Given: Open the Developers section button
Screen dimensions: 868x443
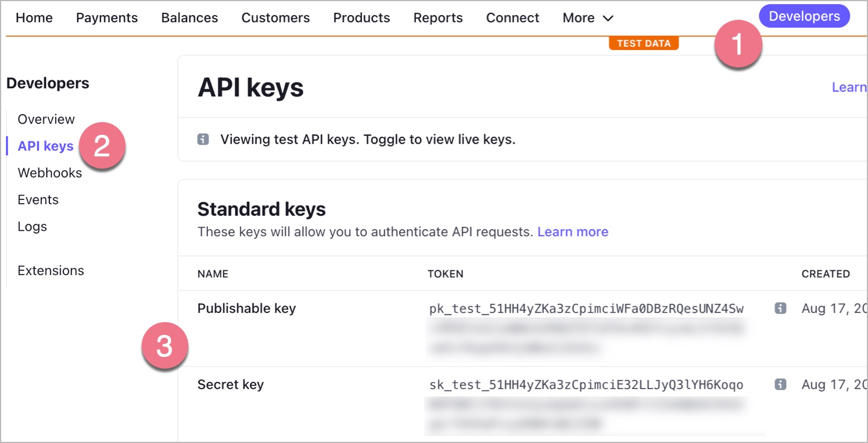Looking at the screenshot, I should [804, 16].
